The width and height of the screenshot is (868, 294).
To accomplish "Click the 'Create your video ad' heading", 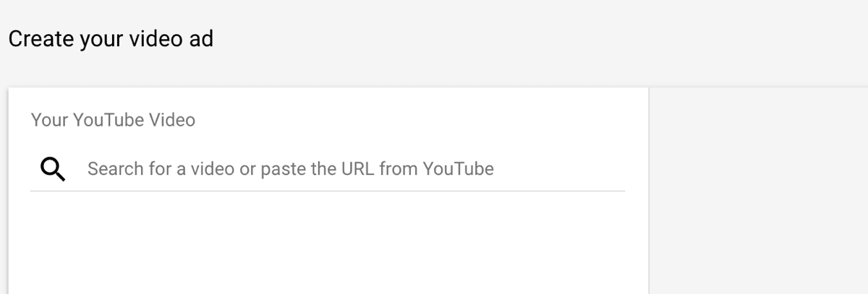I will 111,38.
